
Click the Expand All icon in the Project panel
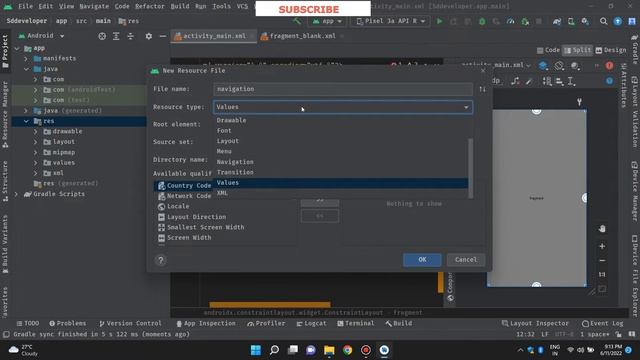click(x=116, y=36)
